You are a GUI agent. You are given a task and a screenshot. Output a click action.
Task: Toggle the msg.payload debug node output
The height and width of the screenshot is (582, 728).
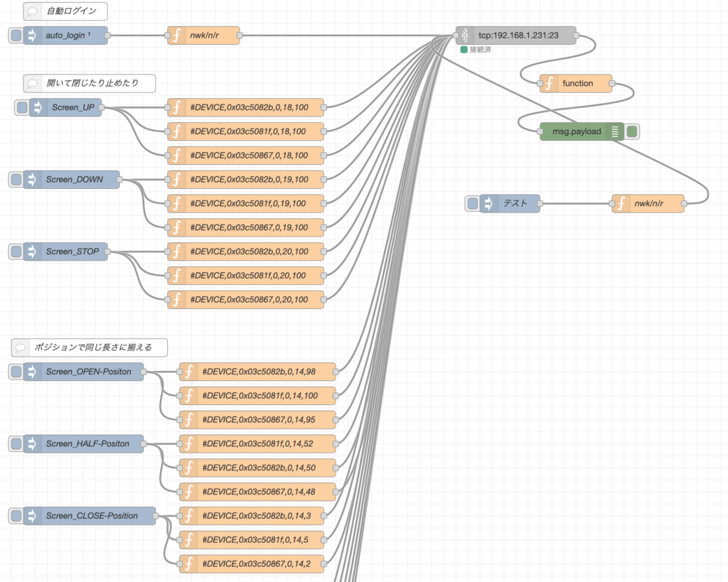pyautogui.click(x=632, y=131)
